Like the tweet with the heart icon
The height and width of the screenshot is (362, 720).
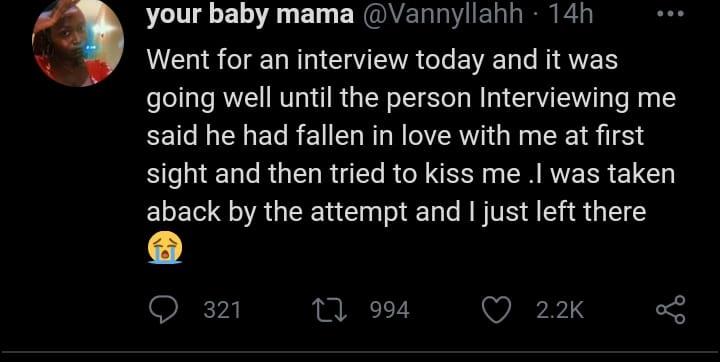pyautogui.click(x=496, y=309)
